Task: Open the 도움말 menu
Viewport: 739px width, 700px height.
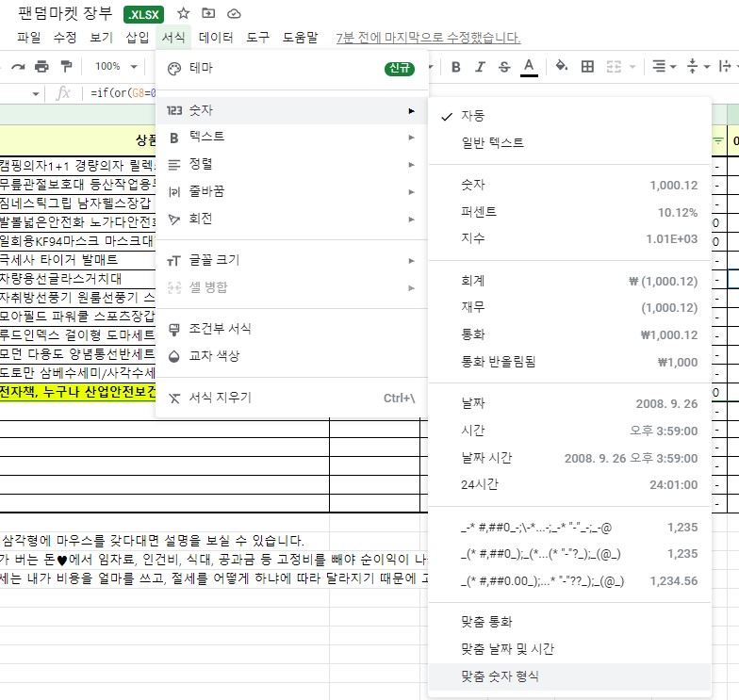Action: 300,38
